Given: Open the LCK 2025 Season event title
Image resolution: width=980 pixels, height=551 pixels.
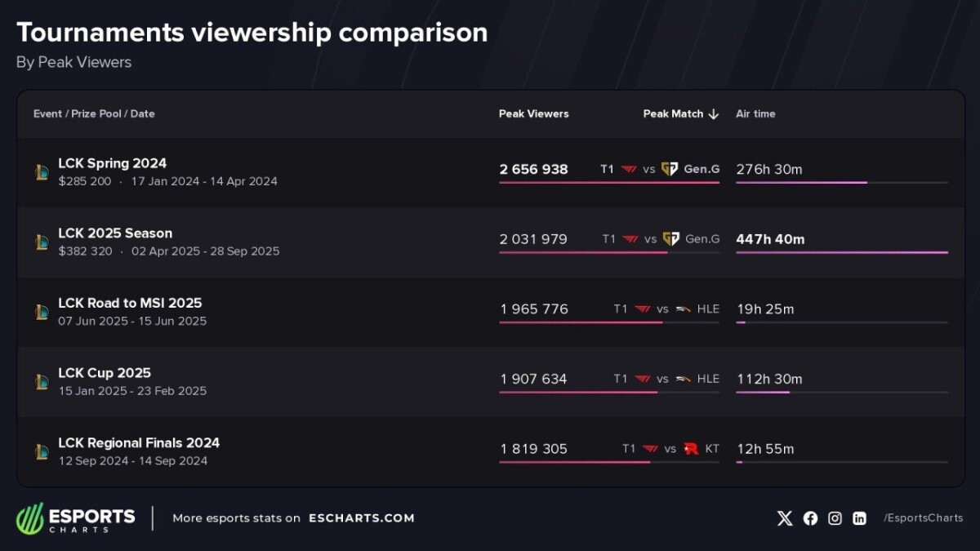Looking at the screenshot, I should point(115,233).
